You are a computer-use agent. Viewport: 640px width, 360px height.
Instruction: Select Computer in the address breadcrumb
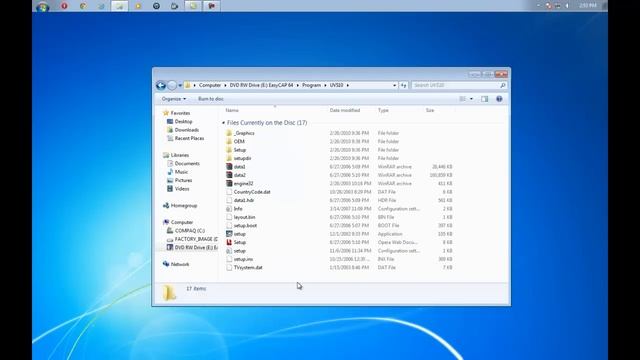[210, 85]
